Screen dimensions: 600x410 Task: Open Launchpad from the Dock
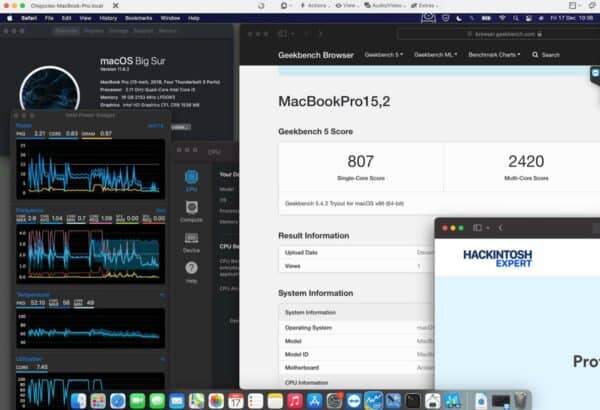coord(98,401)
